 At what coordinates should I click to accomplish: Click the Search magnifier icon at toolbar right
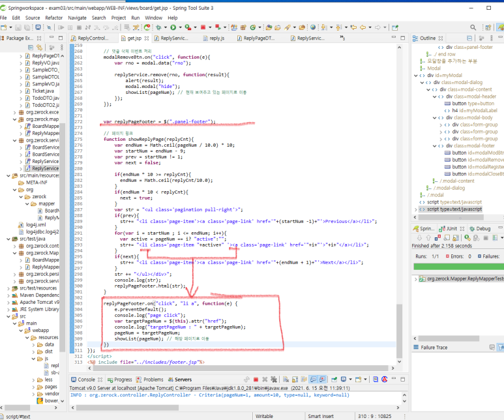tap(473, 27)
